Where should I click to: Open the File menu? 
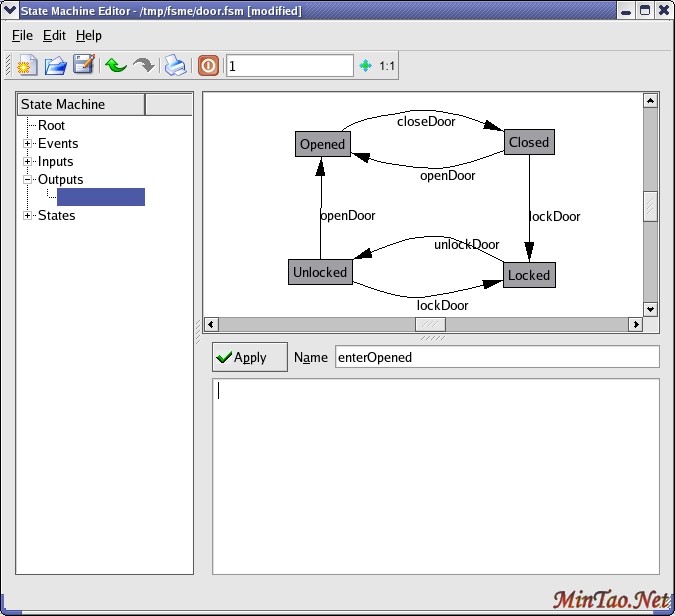click(22, 35)
